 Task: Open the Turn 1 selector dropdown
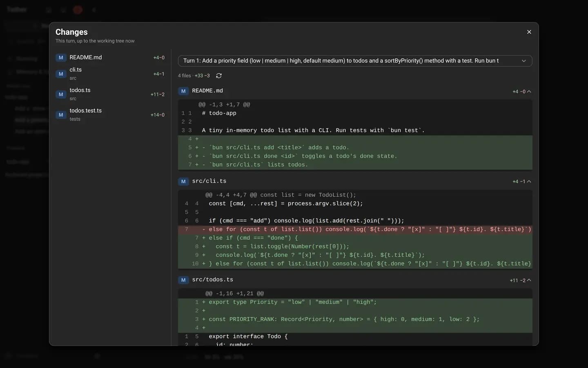pyautogui.click(x=355, y=61)
